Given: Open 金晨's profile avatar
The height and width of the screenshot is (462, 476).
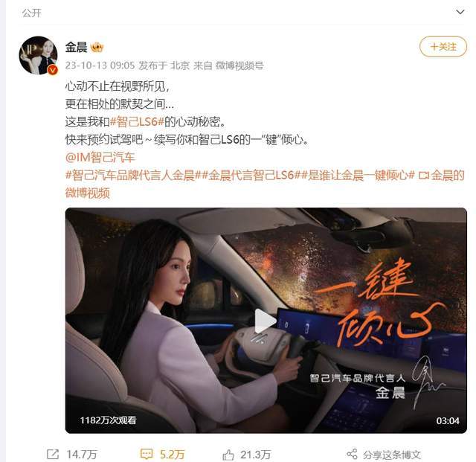Looking at the screenshot, I should 38,56.
